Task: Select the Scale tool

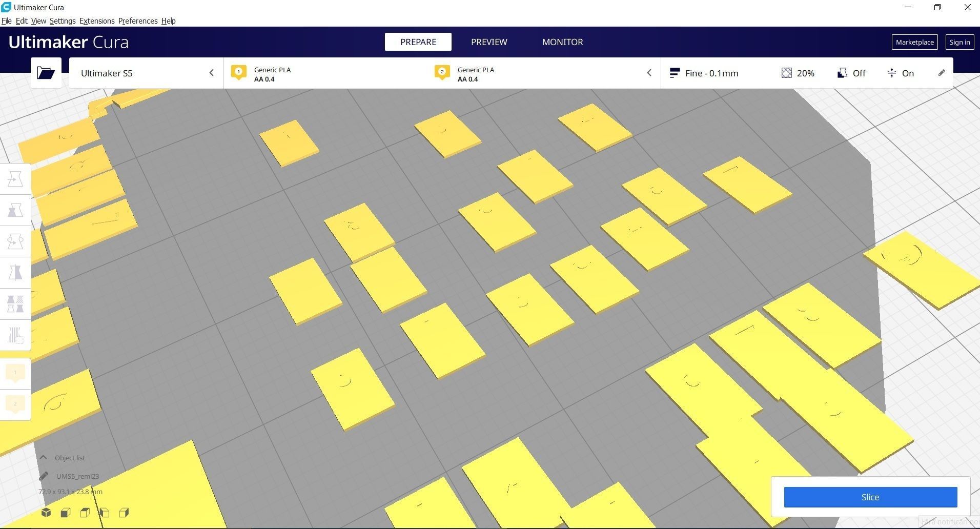Action: point(15,210)
